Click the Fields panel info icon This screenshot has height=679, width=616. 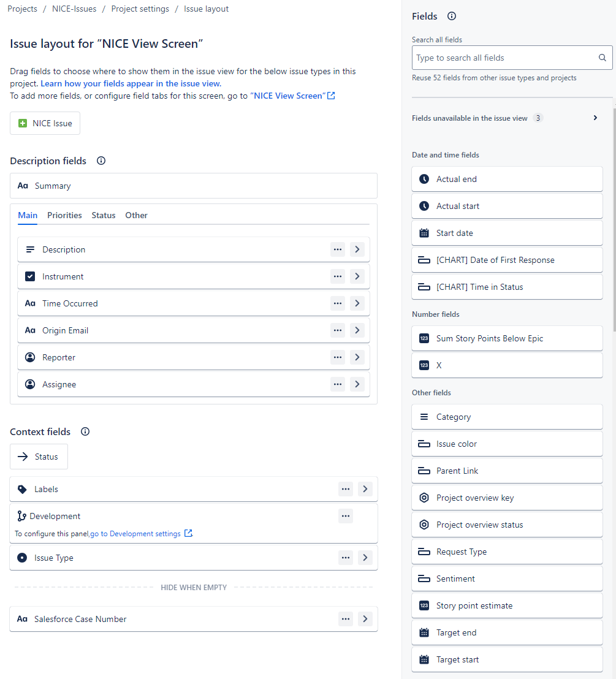pyautogui.click(x=451, y=16)
